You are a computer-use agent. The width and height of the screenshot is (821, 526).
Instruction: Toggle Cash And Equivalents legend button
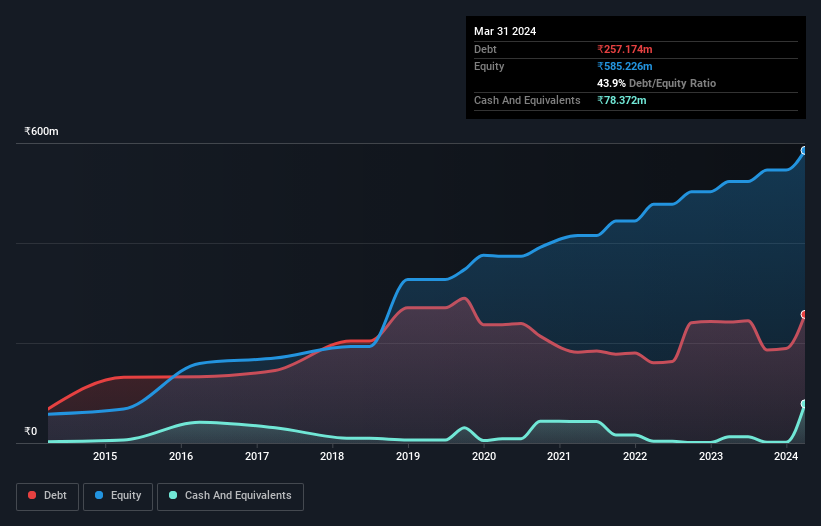pyautogui.click(x=230, y=496)
